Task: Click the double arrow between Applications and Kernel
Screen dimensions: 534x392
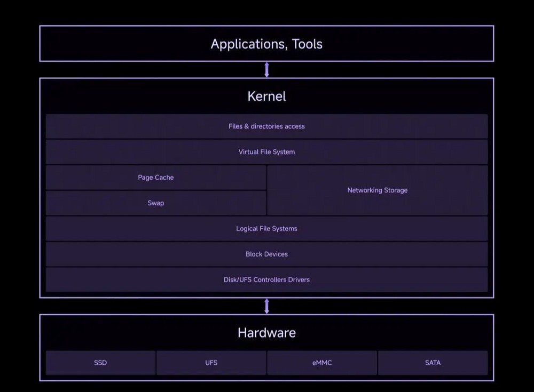Action: coord(267,70)
